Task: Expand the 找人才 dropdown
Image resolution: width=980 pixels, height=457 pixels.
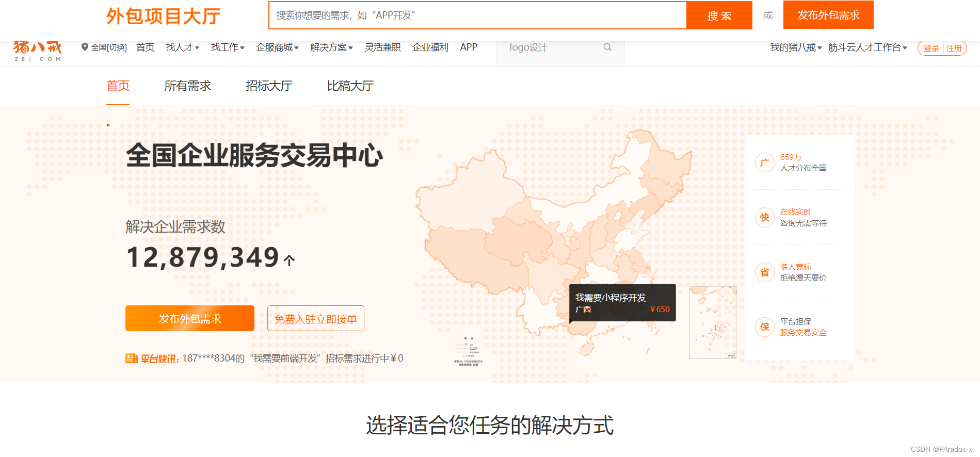Action: coord(182,47)
